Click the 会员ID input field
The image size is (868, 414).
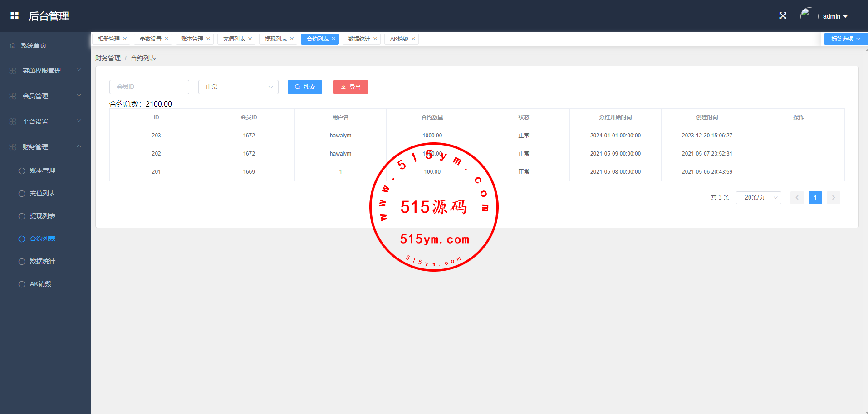[x=149, y=87]
